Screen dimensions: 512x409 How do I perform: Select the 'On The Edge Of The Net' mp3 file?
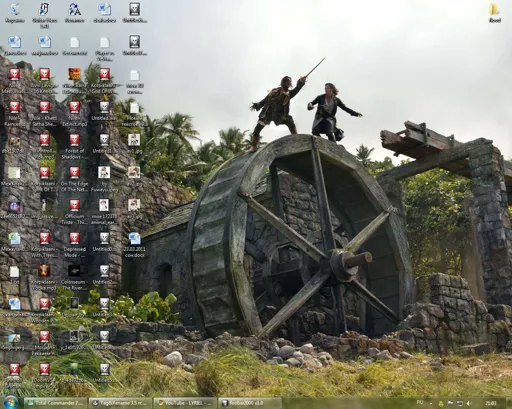click(74, 179)
